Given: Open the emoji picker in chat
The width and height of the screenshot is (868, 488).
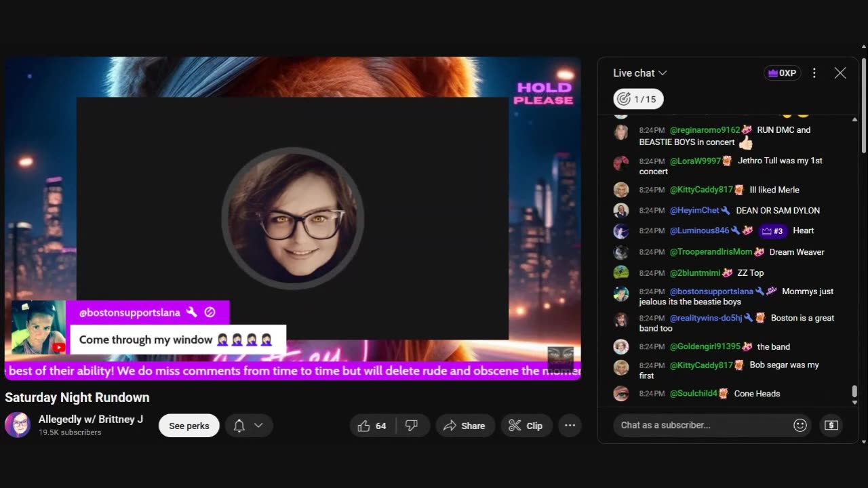Looking at the screenshot, I should (x=800, y=425).
